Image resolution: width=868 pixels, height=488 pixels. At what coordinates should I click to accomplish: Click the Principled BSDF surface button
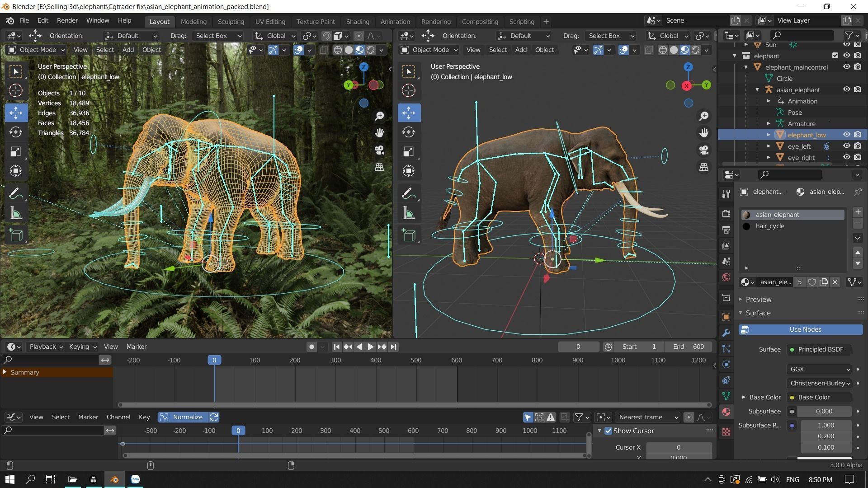pyautogui.click(x=819, y=349)
